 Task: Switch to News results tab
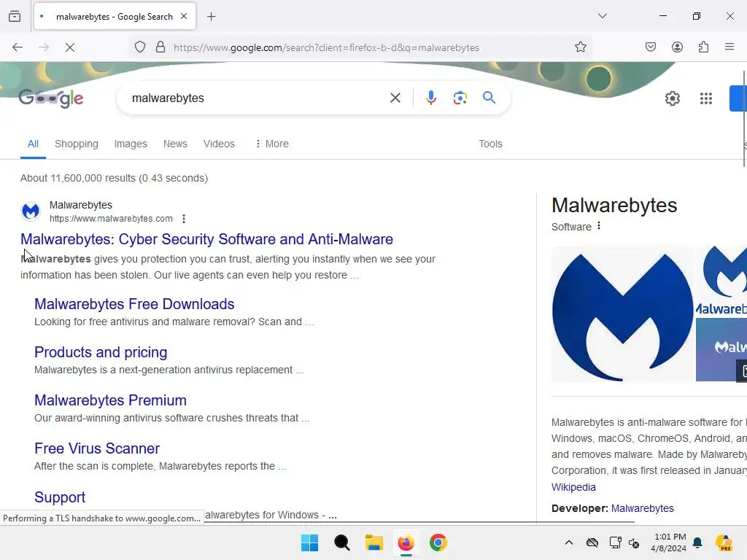(175, 144)
